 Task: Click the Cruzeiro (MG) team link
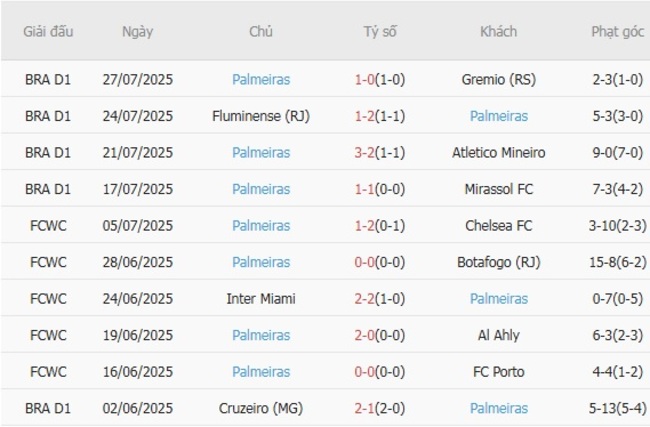point(261,409)
